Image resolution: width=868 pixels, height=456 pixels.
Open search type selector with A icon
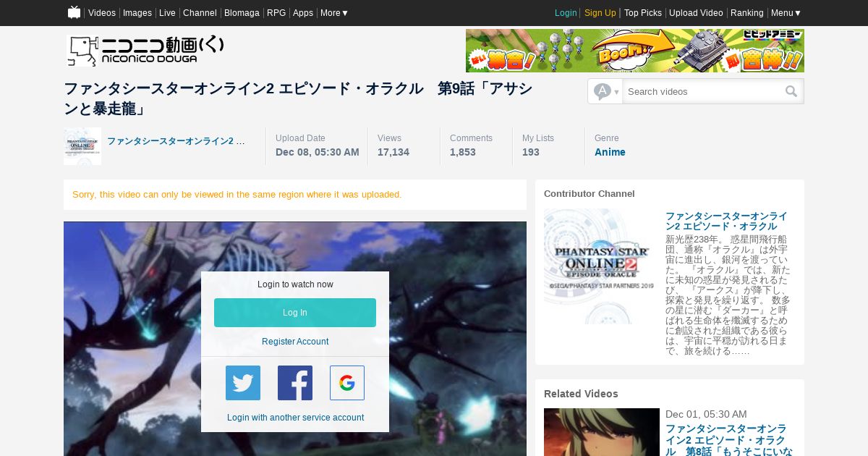click(605, 91)
